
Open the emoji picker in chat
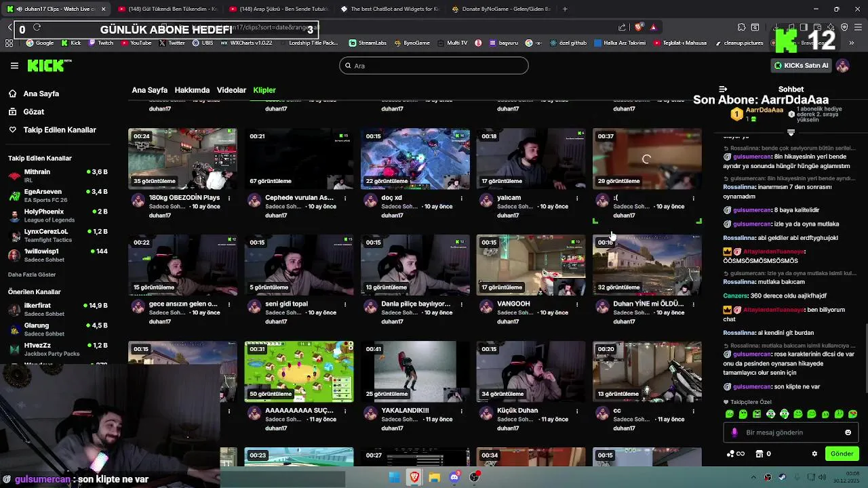point(848,432)
